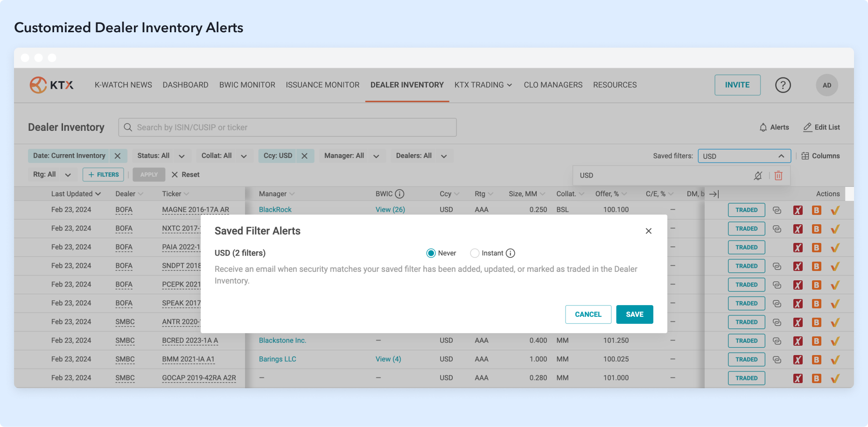This screenshot has height=427, width=868.
Task: Select the Never radio option
Action: (431, 253)
